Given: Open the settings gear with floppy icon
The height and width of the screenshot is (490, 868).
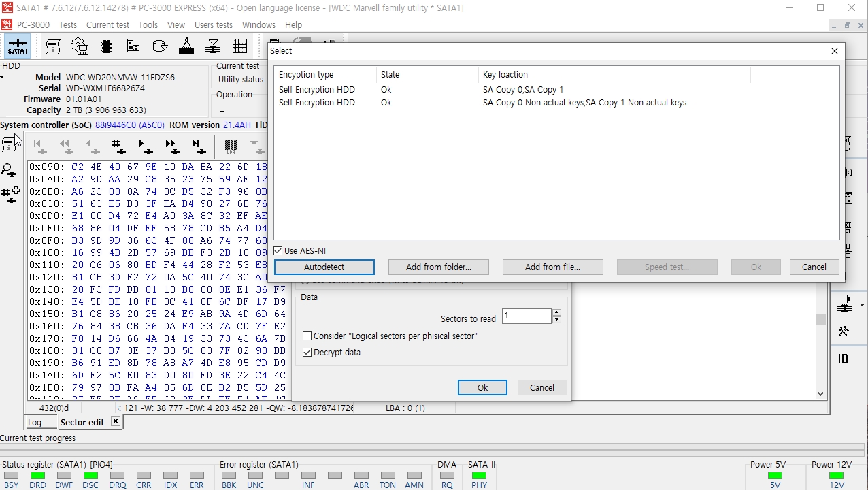Looking at the screenshot, I should click(80, 46).
